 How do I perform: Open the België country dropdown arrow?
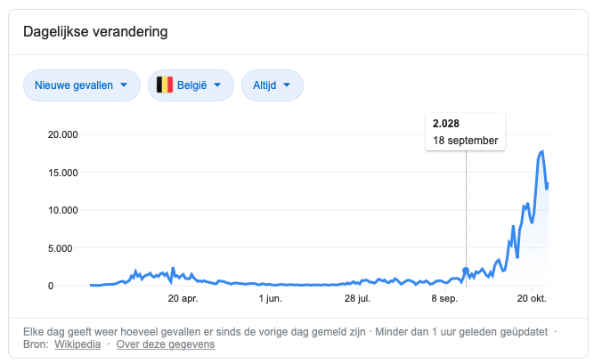[x=217, y=85]
